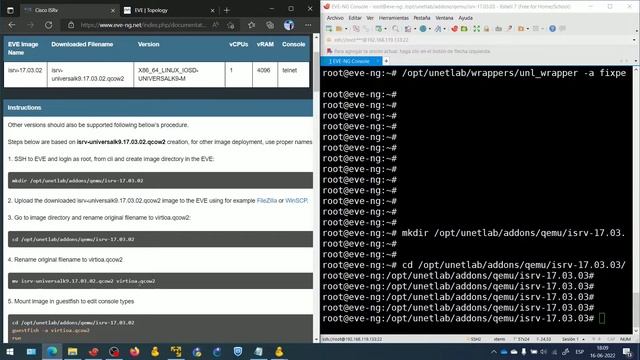Show hidden system tray icons chevron
Image resolution: width=640 pixels, height=360 pixels.
pyautogui.click(x=493, y=351)
